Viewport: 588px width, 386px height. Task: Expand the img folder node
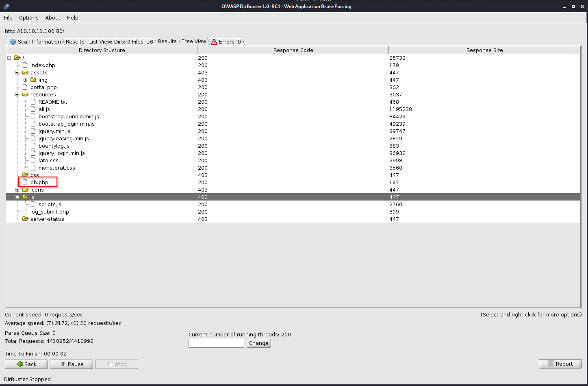point(25,80)
